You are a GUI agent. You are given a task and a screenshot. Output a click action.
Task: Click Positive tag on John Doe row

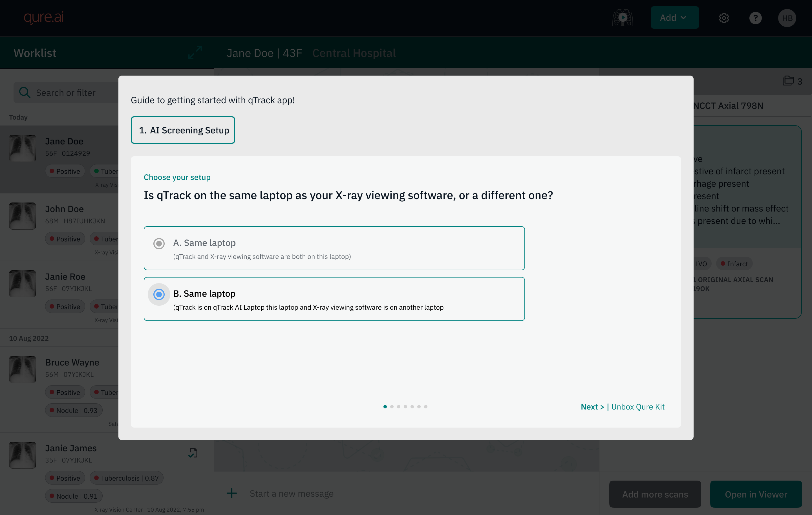coord(65,239)
